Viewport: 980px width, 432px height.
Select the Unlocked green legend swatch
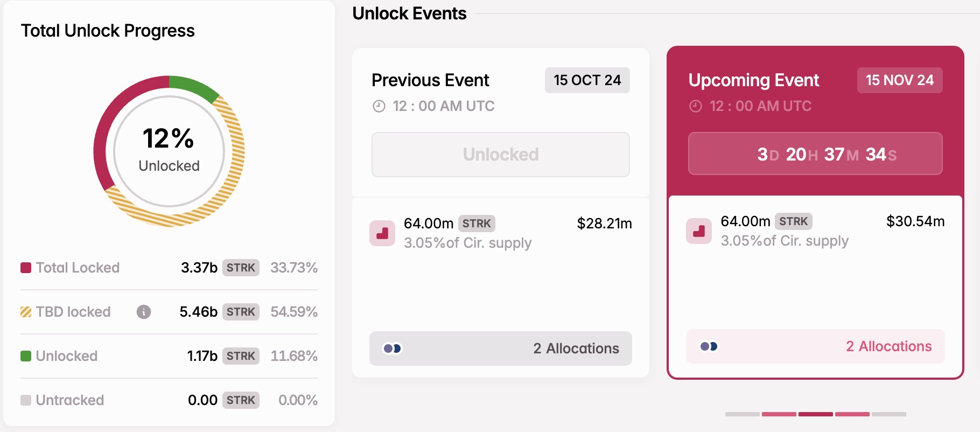point(26,356)
